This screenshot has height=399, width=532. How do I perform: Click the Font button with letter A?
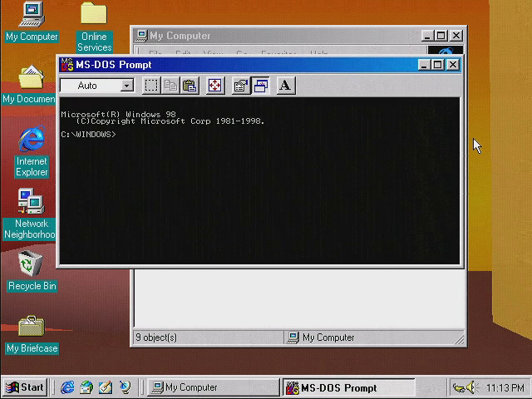pyautogui.click(x=286, y=86)
